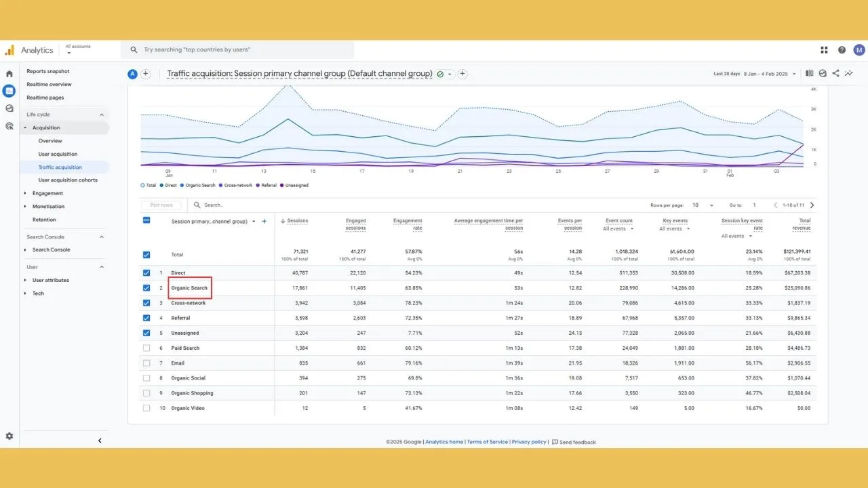Check the Paid Search row checkbox
This screenshot has width=868, height=488.
point(146,348)
